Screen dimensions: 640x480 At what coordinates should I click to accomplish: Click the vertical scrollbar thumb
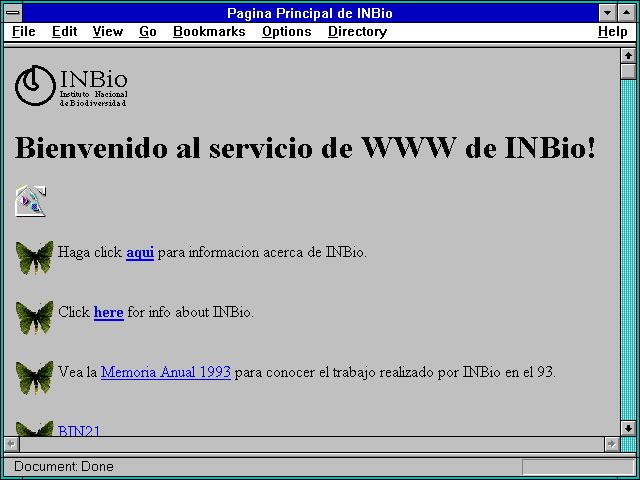[x=628, y=71]
